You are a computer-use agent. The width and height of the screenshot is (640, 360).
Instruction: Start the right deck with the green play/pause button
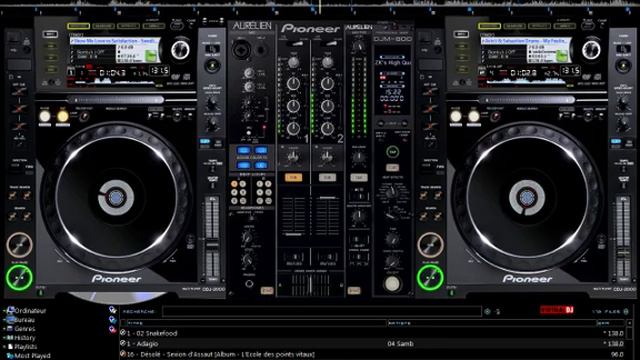click(430, 278)
